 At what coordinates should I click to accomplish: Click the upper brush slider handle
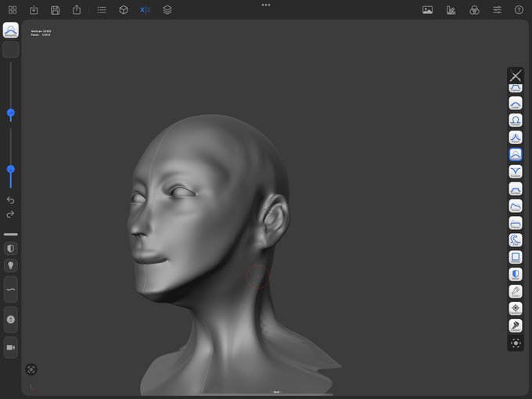[11, 113]
